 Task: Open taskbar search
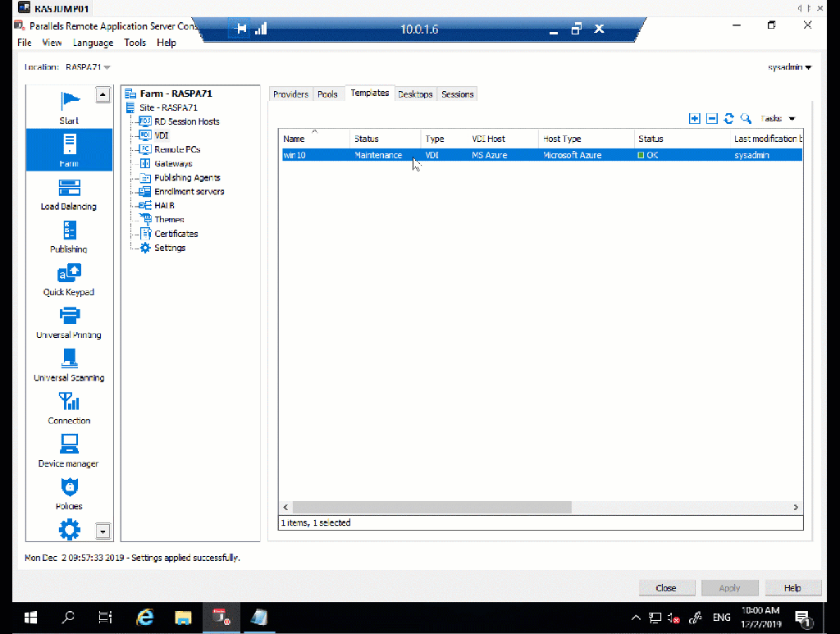pos(68,618)
